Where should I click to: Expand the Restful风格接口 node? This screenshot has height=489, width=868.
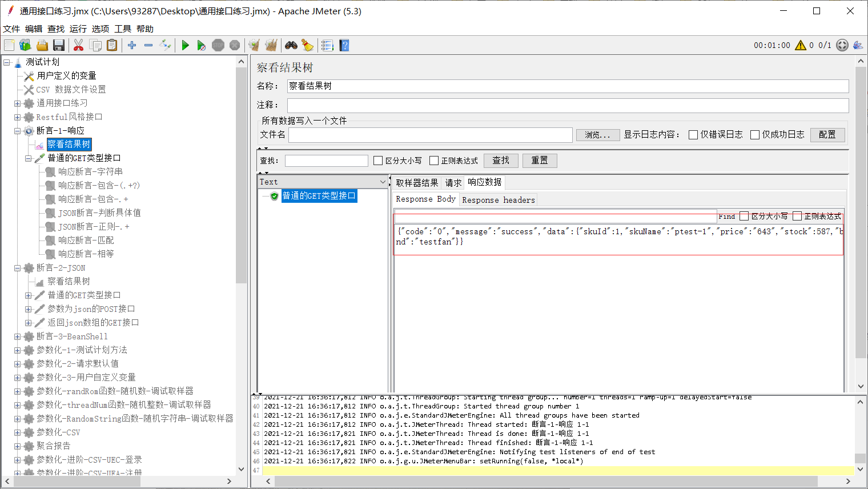(x=18, y=117)
